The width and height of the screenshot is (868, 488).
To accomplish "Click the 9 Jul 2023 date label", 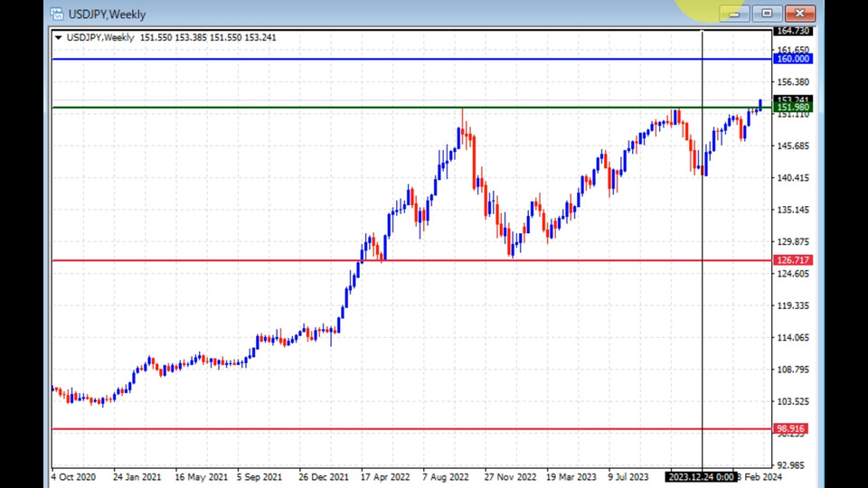I will [x=628, y=477].
